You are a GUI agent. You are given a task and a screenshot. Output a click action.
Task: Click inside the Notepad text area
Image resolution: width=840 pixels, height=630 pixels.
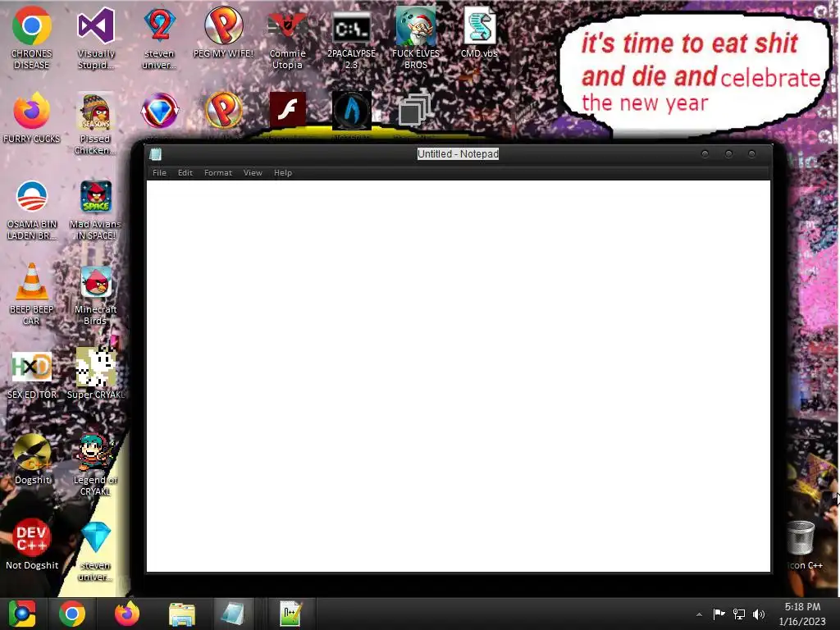tap(458, 376)
